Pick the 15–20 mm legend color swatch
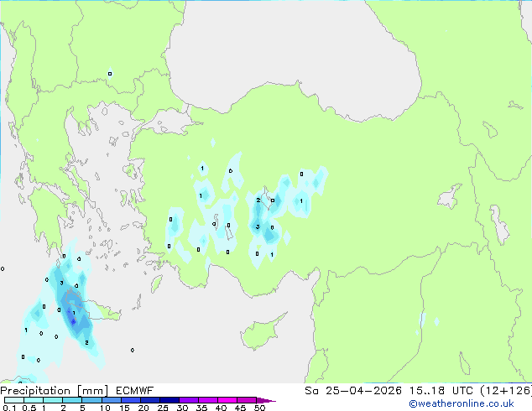This screenshot has width=532, height=411. tap(130, 400)
